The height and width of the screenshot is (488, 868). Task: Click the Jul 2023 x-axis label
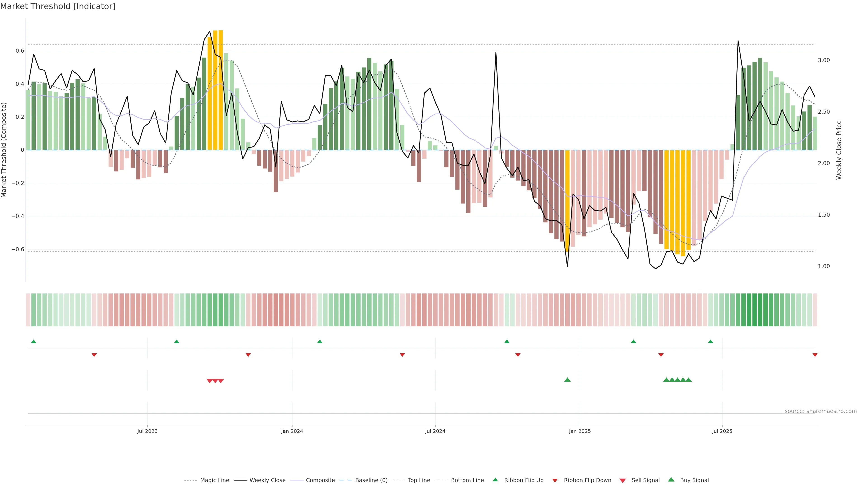(147, 431)
